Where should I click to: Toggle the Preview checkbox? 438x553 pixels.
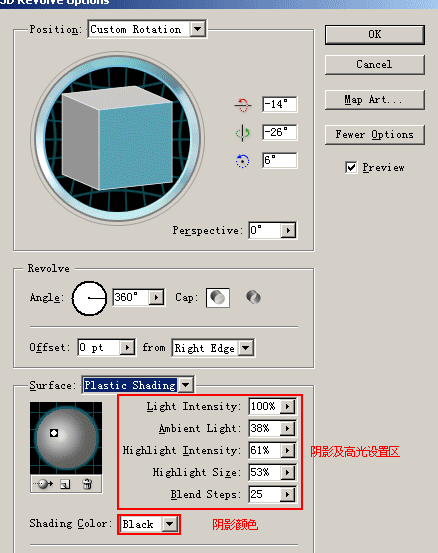pyautogui.click(x=351, y=167)
